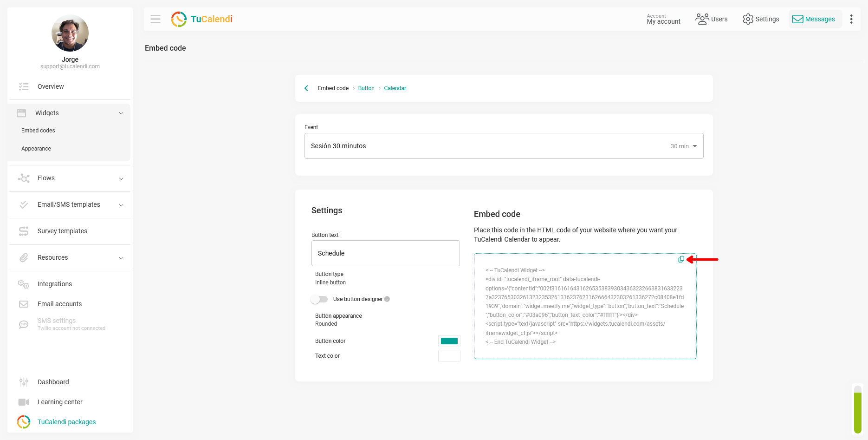The image size is (868, 440).
Task: Click Jorge's profile picture
Action: click(70, 33)
